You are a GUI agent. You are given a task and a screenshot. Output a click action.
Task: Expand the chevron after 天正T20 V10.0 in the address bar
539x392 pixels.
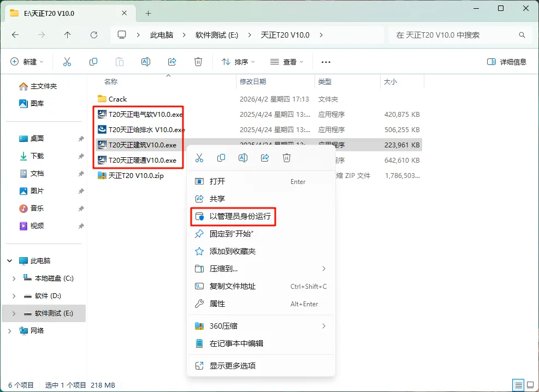321,35
